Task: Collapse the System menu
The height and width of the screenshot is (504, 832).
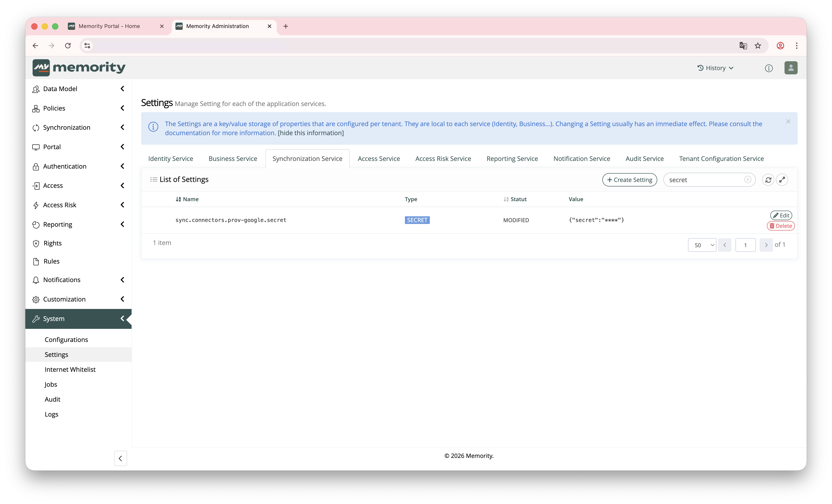Action: (x=79, y=319)
